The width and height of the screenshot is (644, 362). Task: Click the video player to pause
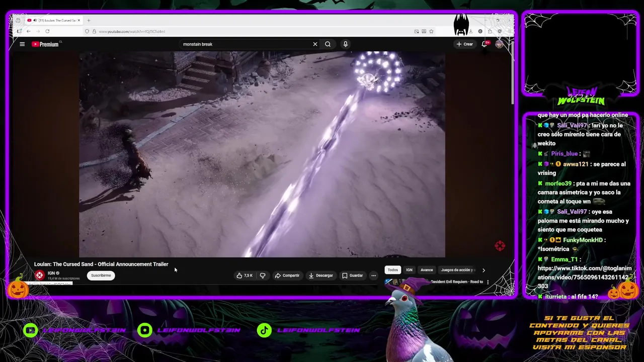click(x=262, y=154)
